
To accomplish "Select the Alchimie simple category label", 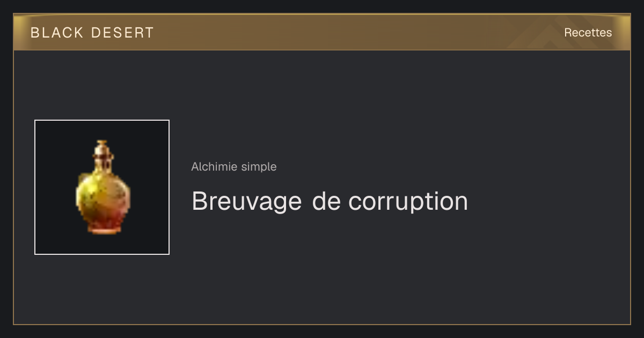I will click(234, 167).
